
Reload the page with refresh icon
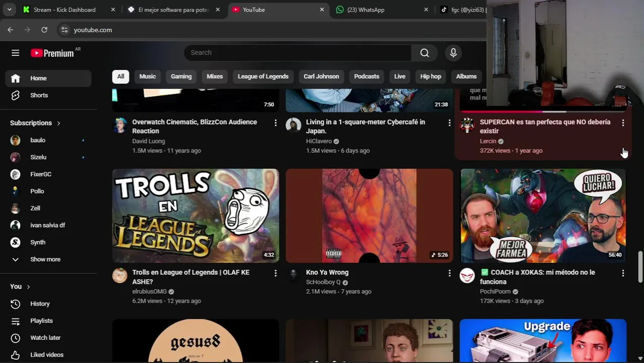(x=44, y=30)
